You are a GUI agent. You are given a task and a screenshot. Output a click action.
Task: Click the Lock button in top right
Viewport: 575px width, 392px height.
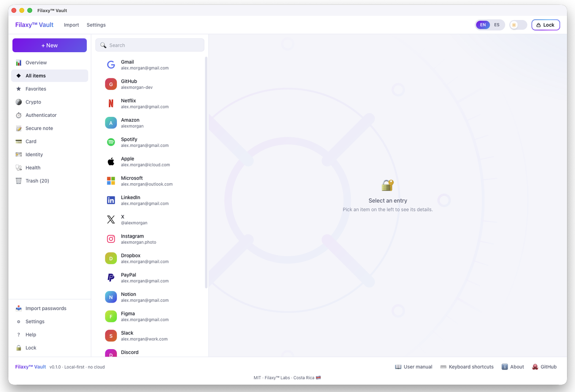(x=545, y=25)
